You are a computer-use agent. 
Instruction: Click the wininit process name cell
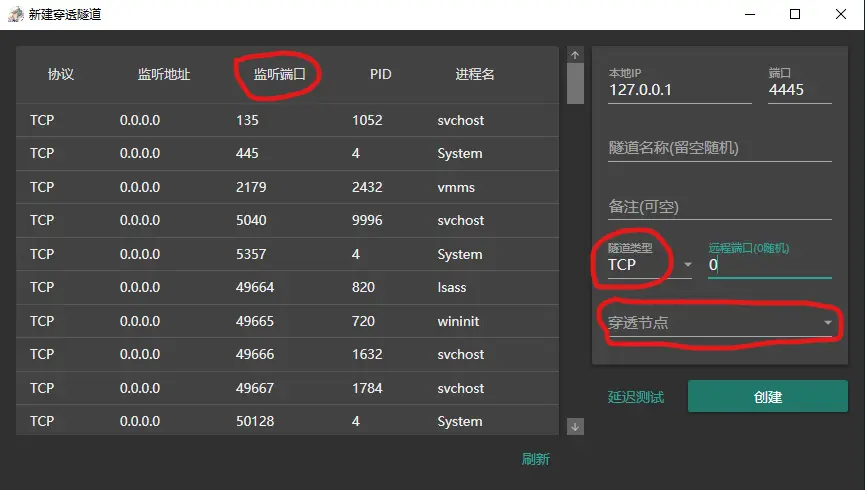pos(458,321)
